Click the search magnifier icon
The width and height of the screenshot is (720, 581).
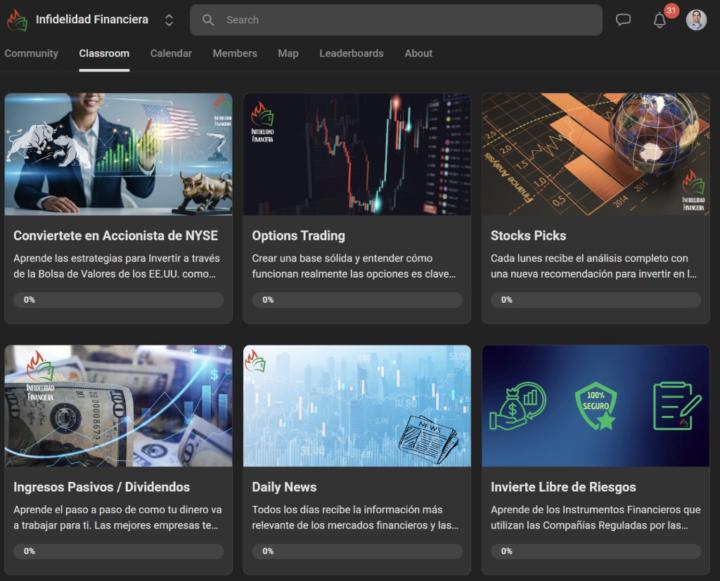click(x=208, y=20)
